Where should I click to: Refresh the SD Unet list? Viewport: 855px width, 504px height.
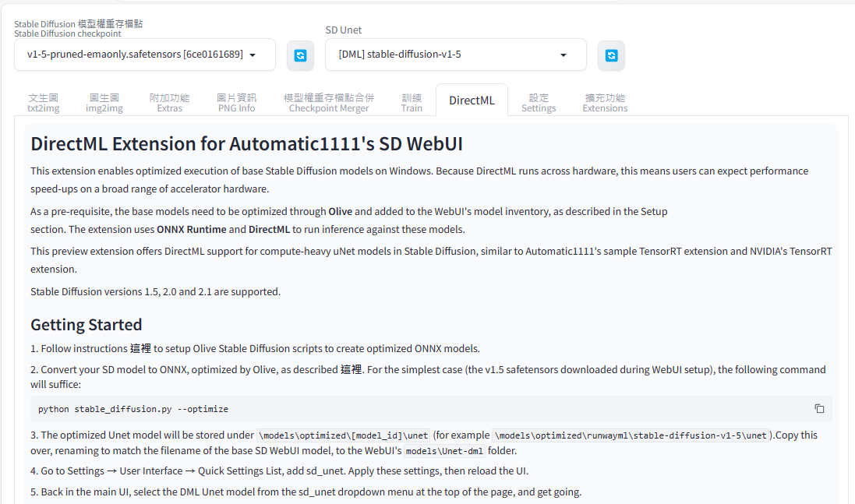611,55
